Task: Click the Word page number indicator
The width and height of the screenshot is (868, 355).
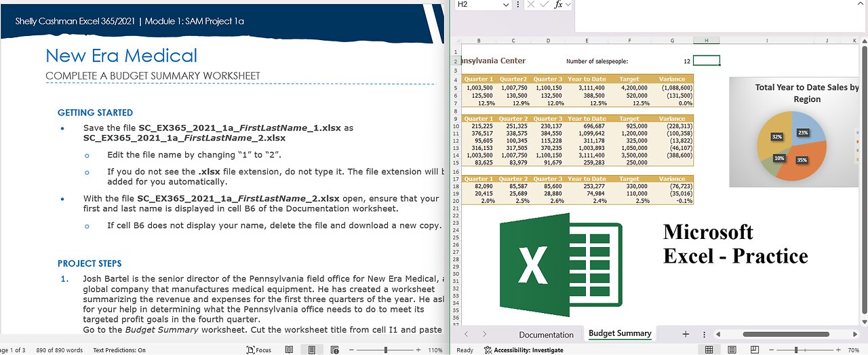Action: pos(12,350)
